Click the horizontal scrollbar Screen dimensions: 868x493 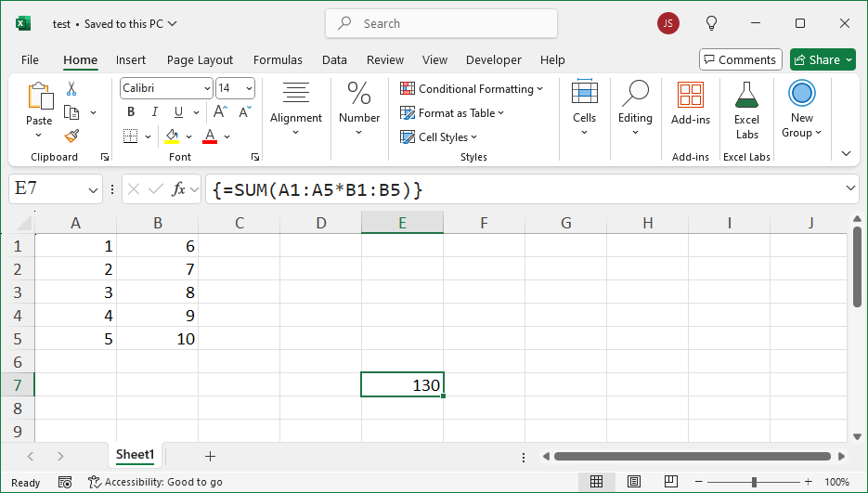point(693,457)
